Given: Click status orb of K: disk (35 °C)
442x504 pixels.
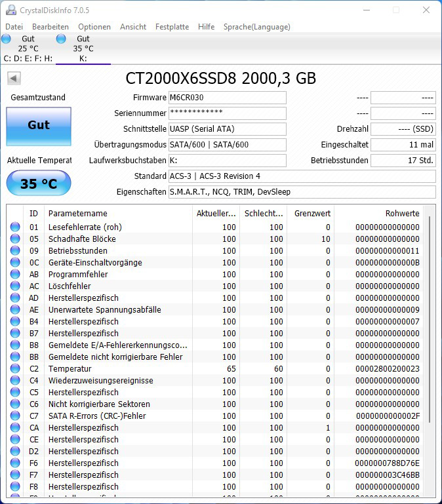Looking at the screenshot, I should [x=61, y=39].
